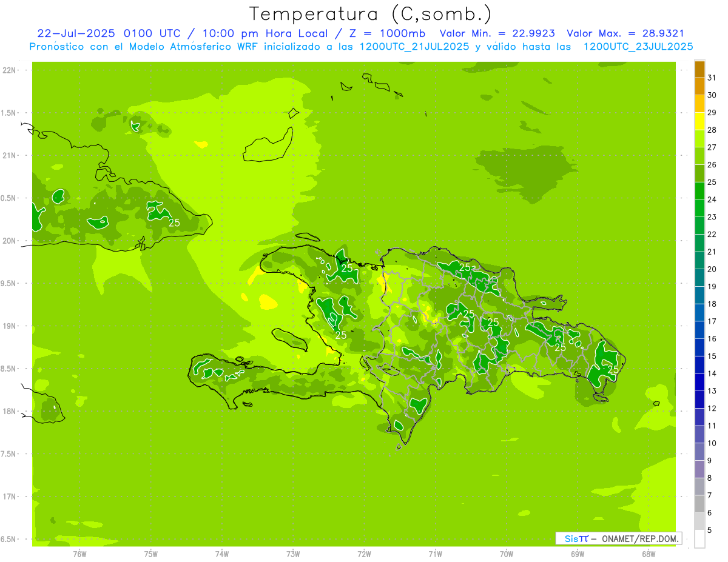The height and width of the screenshot is (562, 728).
Task: Pick the dark orange swatch above 31
Action: tap(699, 69)
